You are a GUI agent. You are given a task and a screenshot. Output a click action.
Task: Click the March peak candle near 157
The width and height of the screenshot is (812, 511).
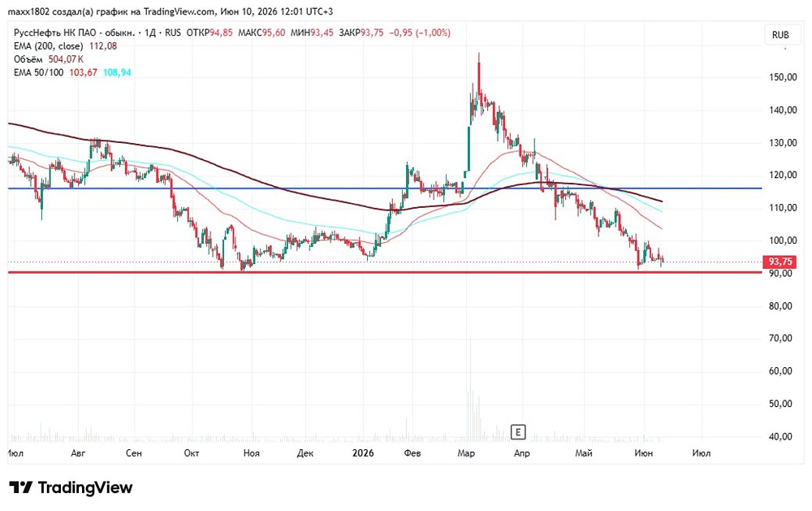pos(479,78)
